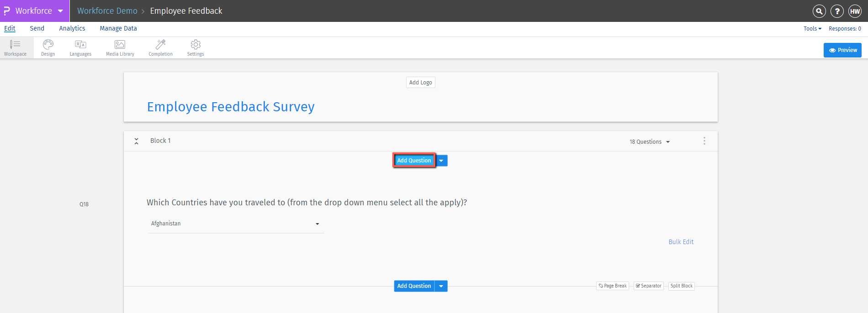The width and height of the screenshot is (868, 313).
Task: Click the Add Logo button
Action: point(421,83)
